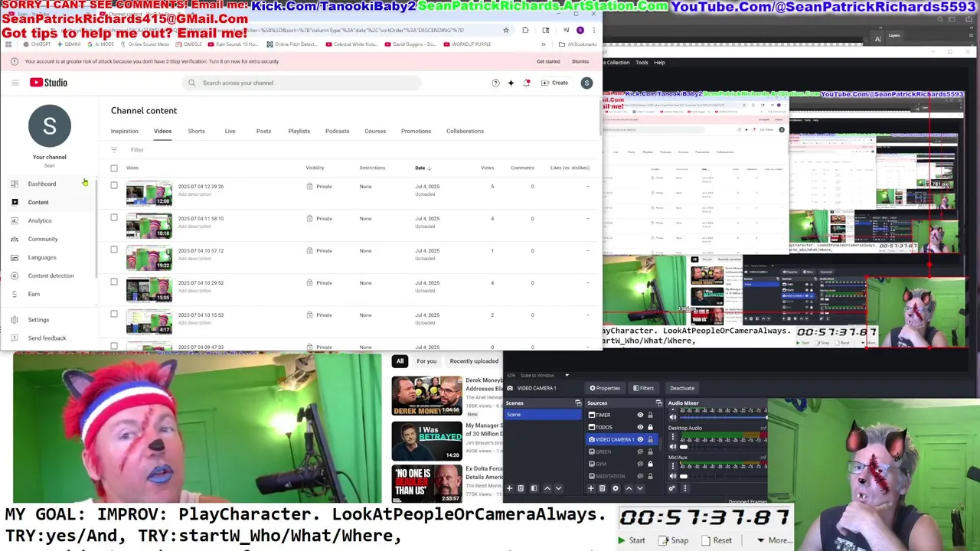Switch to the Live tab
This screenshot has height=551, width=980.
tap(230, 131)
